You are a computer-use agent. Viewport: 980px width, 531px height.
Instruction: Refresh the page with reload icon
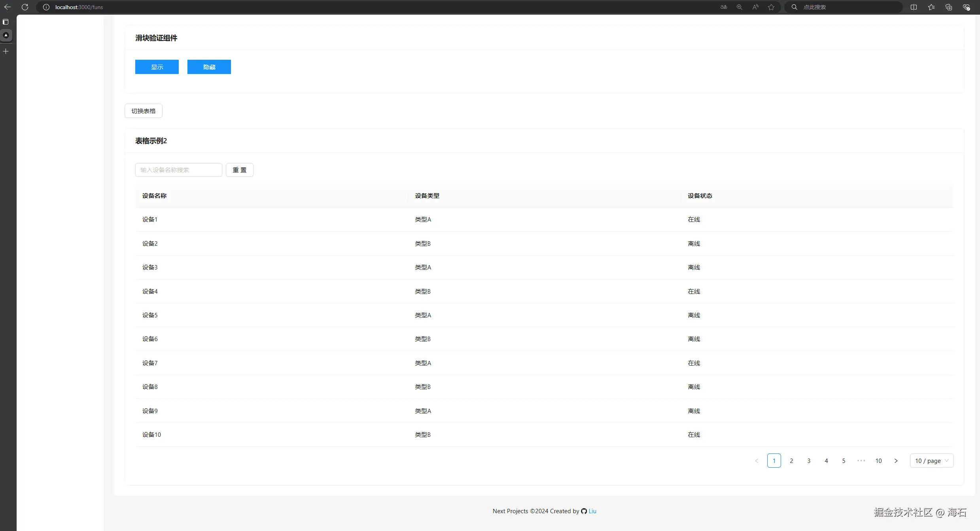pyautogui.click(x=25, y=7)
